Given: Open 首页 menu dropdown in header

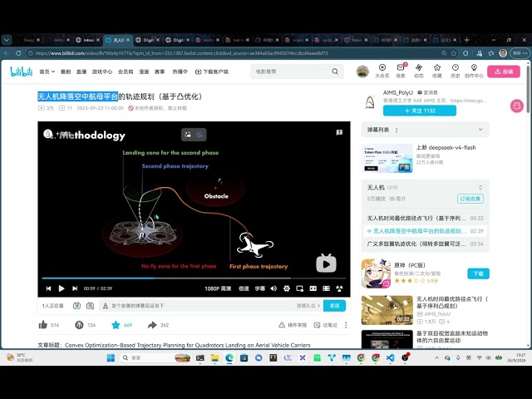Looking at the screenshot, I should pyautogui.click(x=47, y=71).
